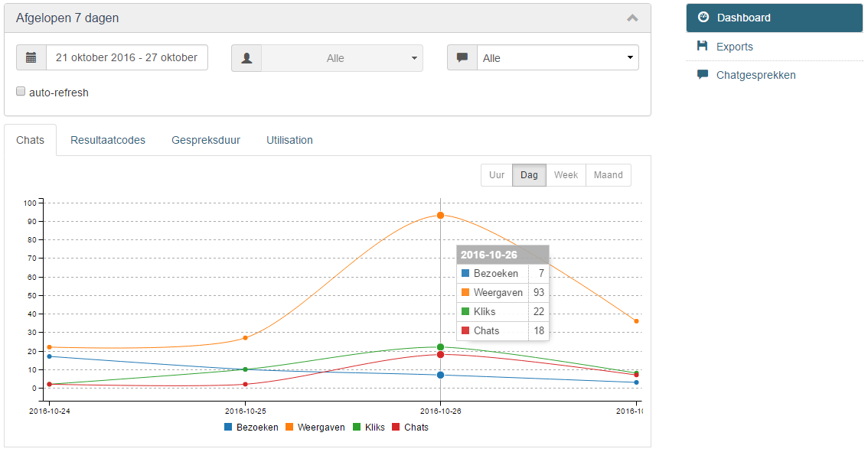Click the speech bubble icon near department filter
This screenshot has width=868, height=452.
point(462,57)
